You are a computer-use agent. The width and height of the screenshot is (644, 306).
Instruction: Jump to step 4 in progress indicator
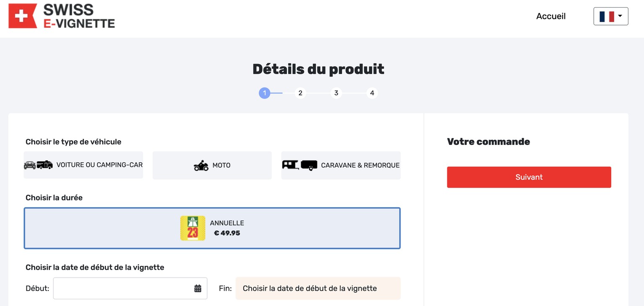coord(372,93)
